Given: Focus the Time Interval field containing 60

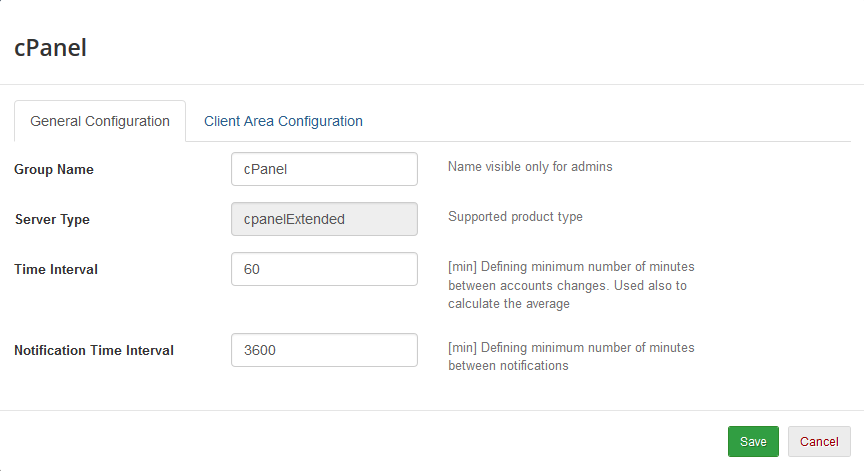Looking at the screenshot, I should pyautogui.click(x=324, y=269).
